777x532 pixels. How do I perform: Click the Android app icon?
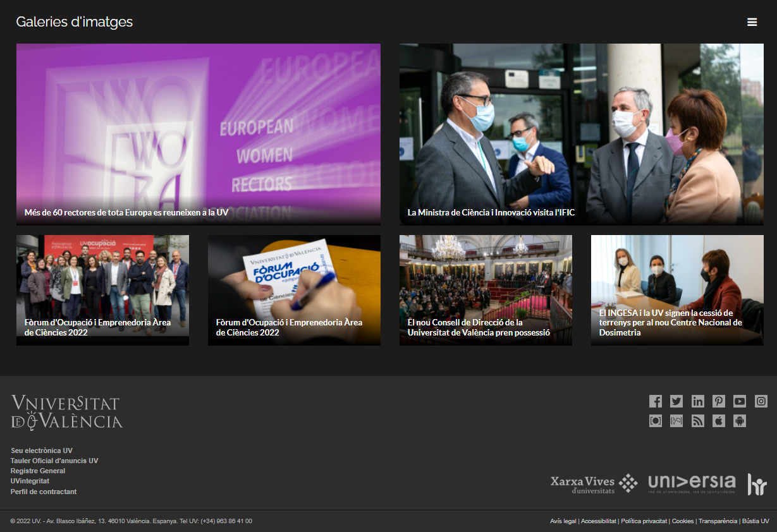(x=740, y=421)
